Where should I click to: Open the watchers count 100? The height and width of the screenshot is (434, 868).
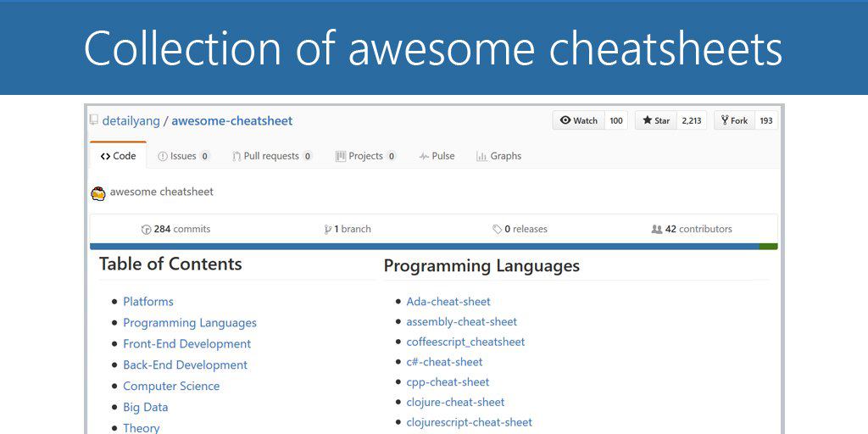coord(616,120)
